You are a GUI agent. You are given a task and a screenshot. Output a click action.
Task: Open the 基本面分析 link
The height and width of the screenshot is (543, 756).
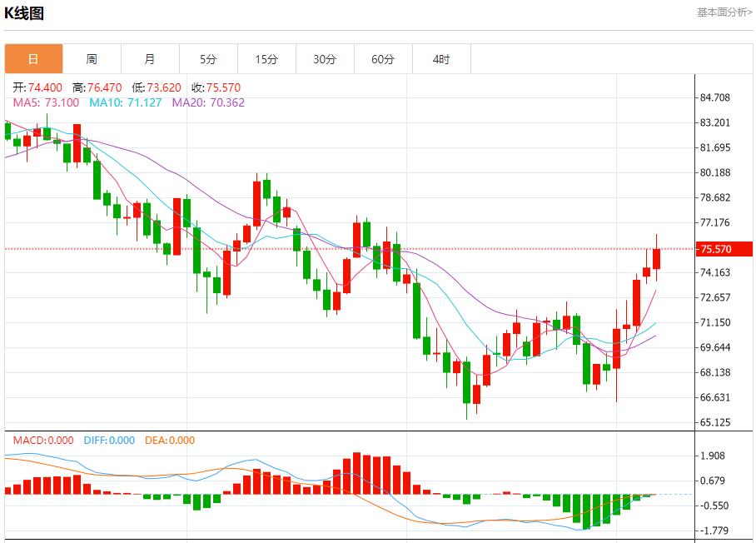(724, 12)
